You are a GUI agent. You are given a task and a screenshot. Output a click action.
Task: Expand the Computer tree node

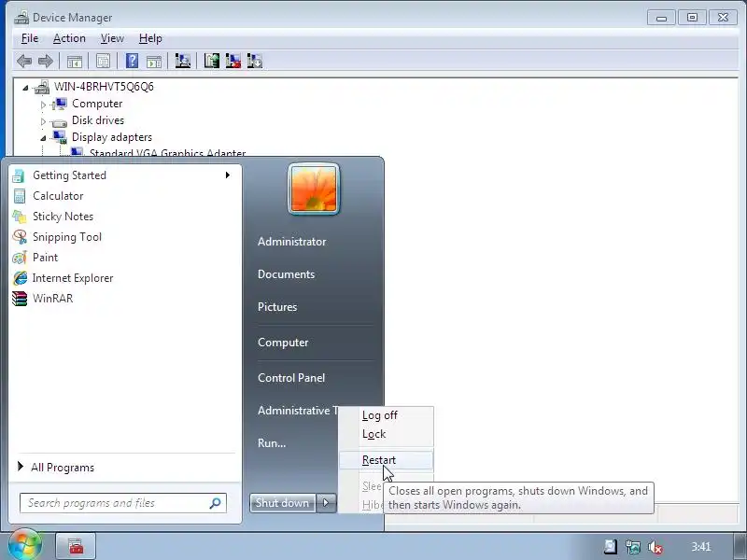43,105
